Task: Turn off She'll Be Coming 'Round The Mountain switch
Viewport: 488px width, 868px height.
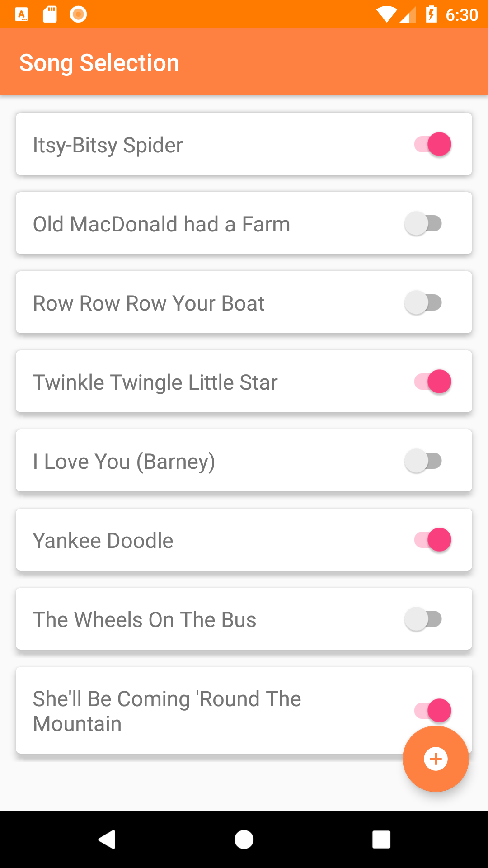Action: point(433,710)
